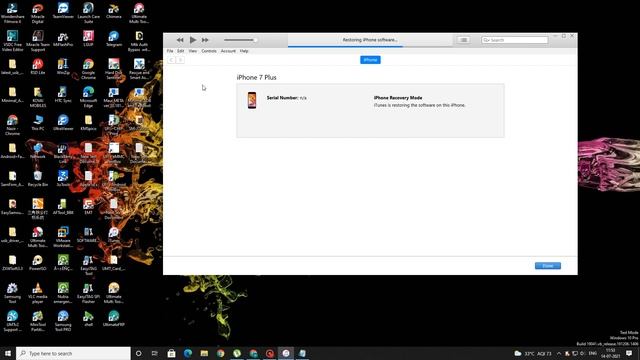
Task: Open Network desktop icon
Action: pos(38,151)
